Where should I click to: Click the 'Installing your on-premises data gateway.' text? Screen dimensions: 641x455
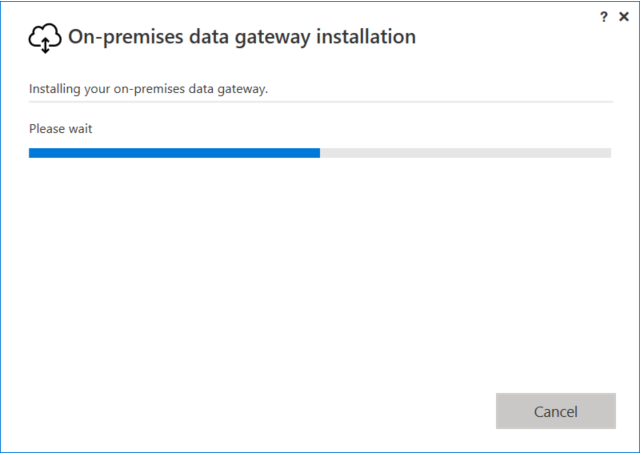pyautogui.click(x=148, y=89)
